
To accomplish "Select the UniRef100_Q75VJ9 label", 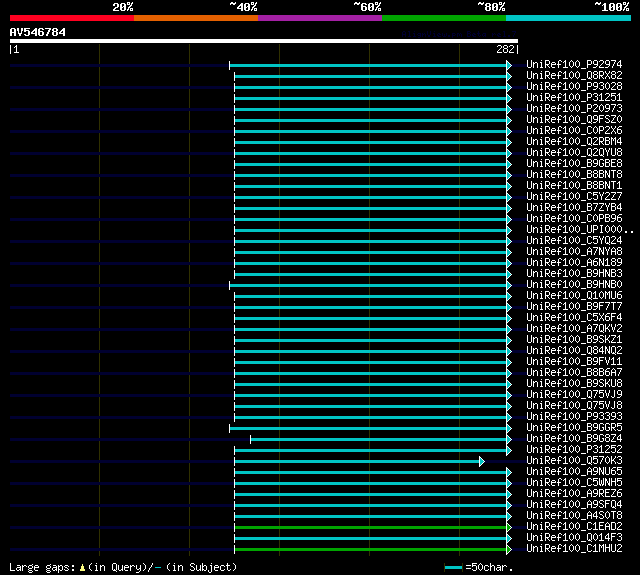I will pyautogui.click(x=574, y=395).
